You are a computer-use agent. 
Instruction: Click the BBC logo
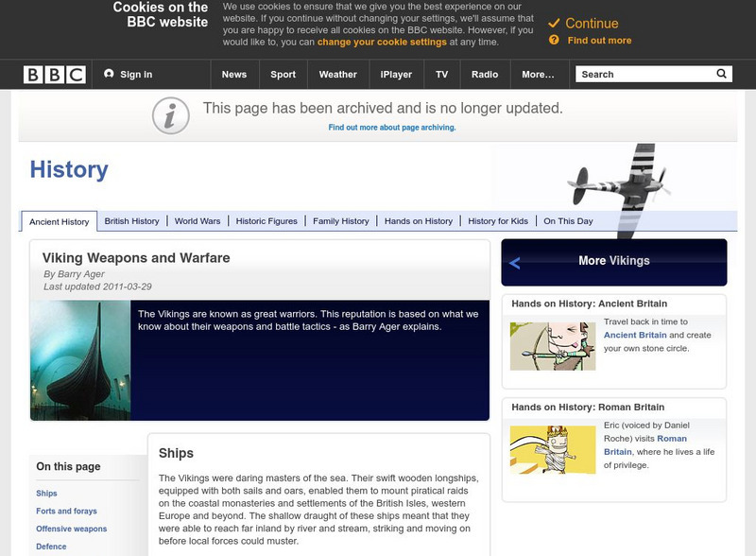(55, 75)
